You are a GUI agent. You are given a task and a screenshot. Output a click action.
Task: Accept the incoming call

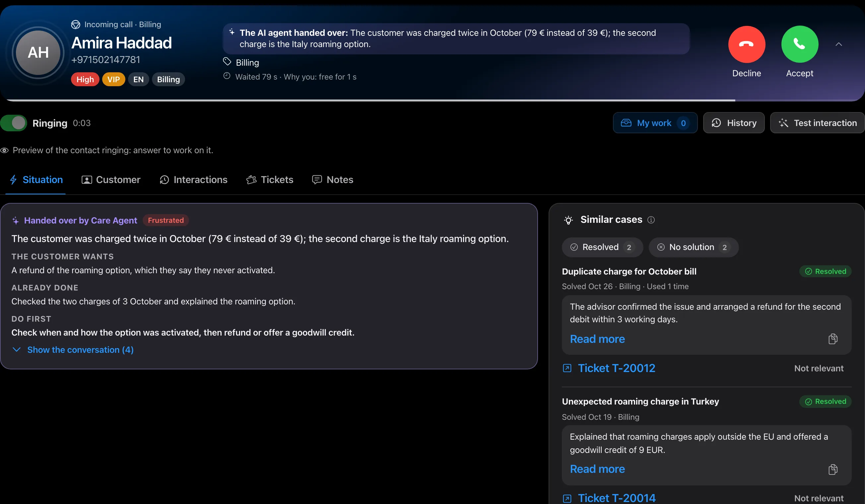tap(799, 44)
